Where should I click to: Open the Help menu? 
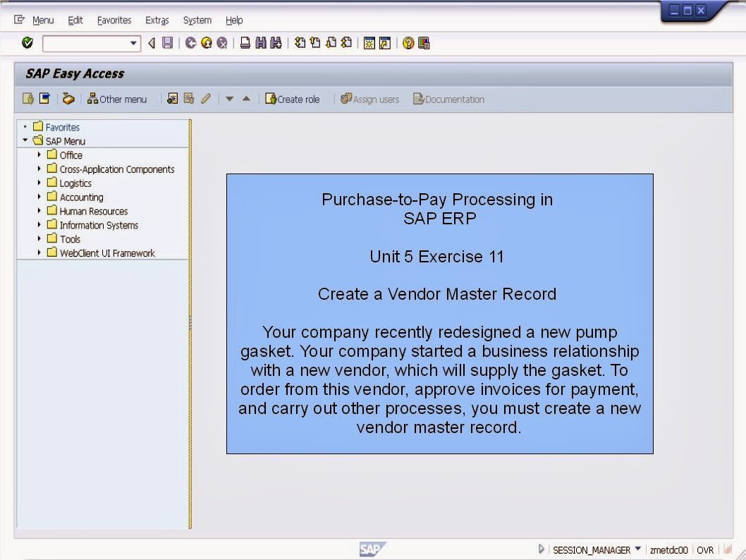(x=234, y=20)
